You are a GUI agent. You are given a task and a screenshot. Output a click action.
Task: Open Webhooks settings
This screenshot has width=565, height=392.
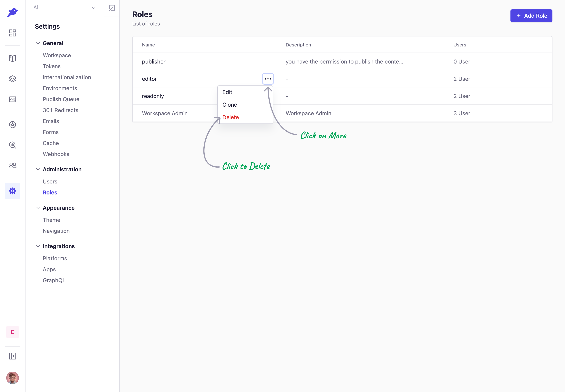pyautogui.click(x=56, y=154)
